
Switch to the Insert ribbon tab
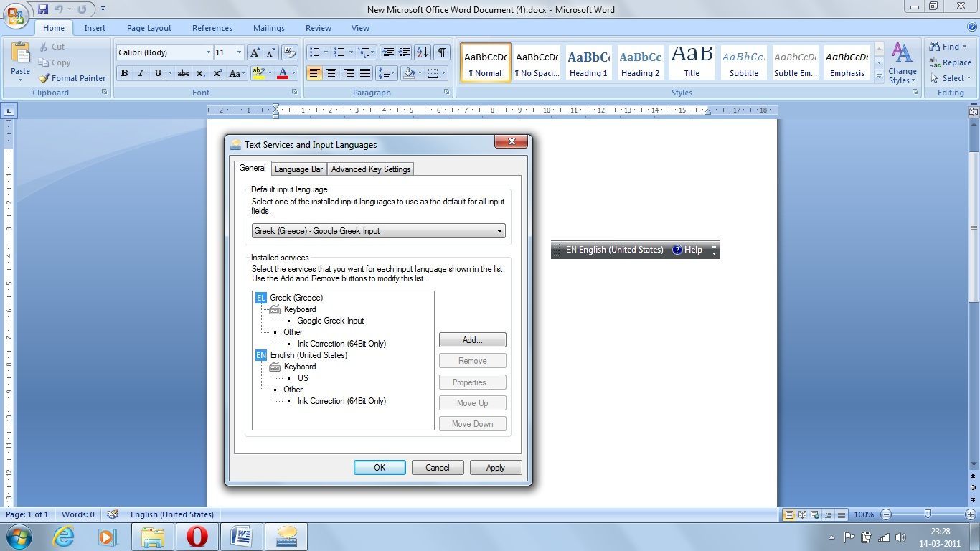(x=95, y=28)
